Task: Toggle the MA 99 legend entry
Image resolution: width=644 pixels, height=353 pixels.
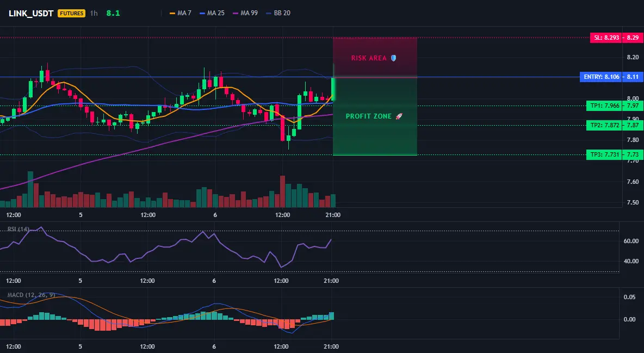Action: coord(245,13)
